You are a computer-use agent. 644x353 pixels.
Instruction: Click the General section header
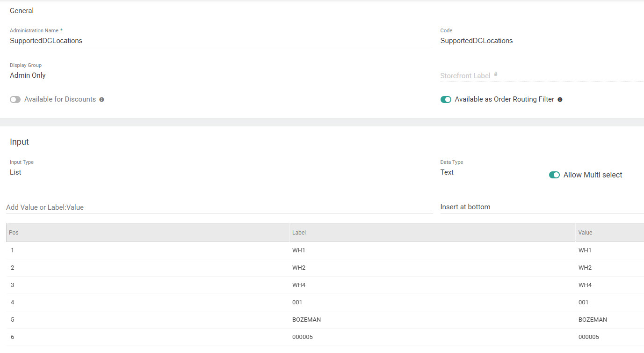coord(22,10)
